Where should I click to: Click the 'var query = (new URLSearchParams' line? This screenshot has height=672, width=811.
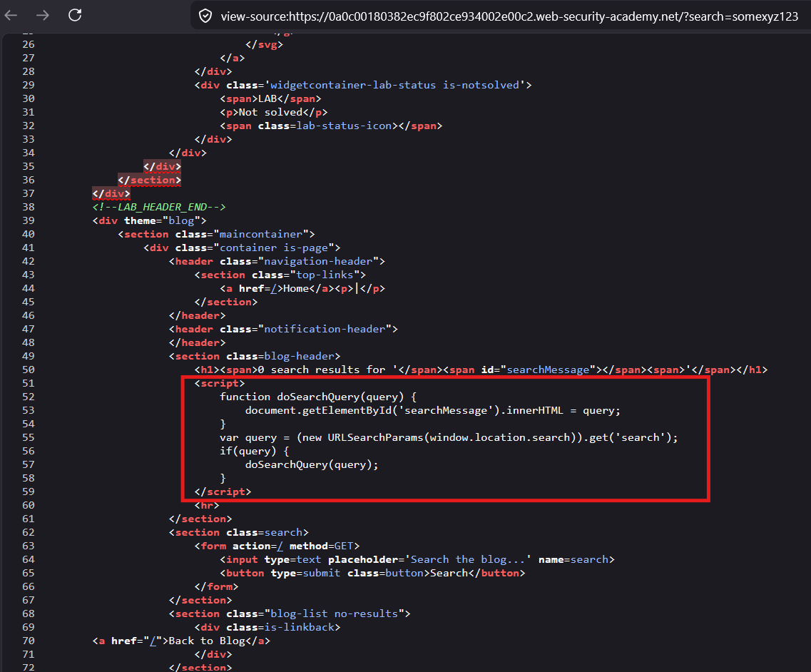pos(449,437)
